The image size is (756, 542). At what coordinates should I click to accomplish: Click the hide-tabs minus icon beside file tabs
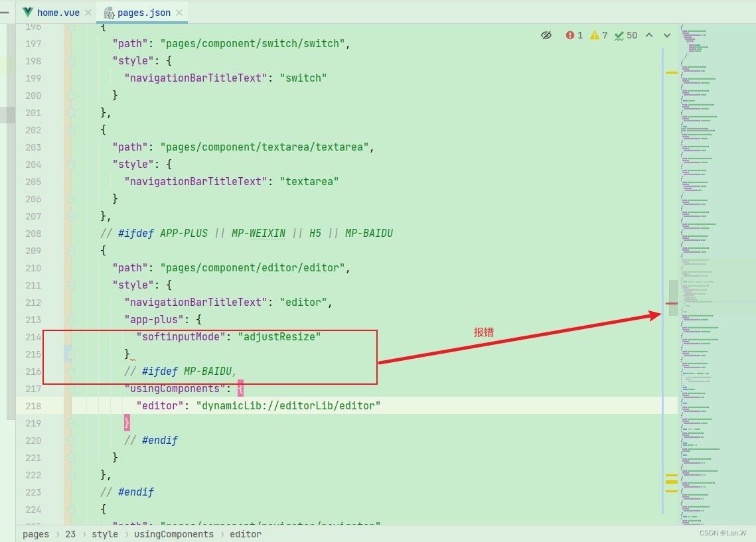(5, 11)
